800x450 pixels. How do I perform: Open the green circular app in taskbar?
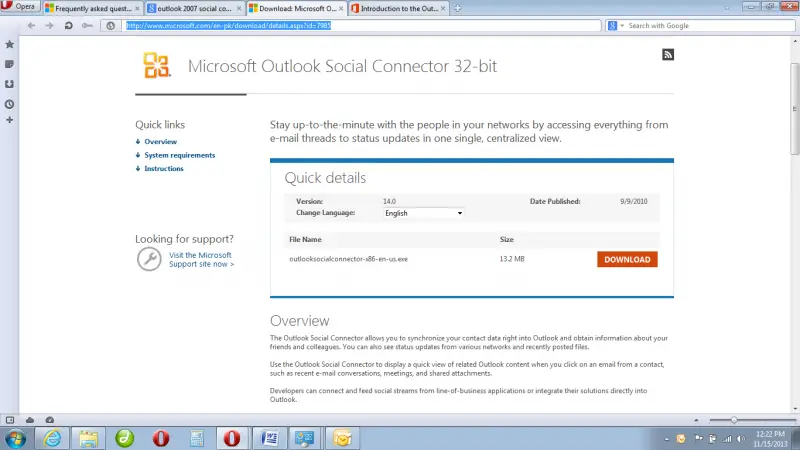124,438
